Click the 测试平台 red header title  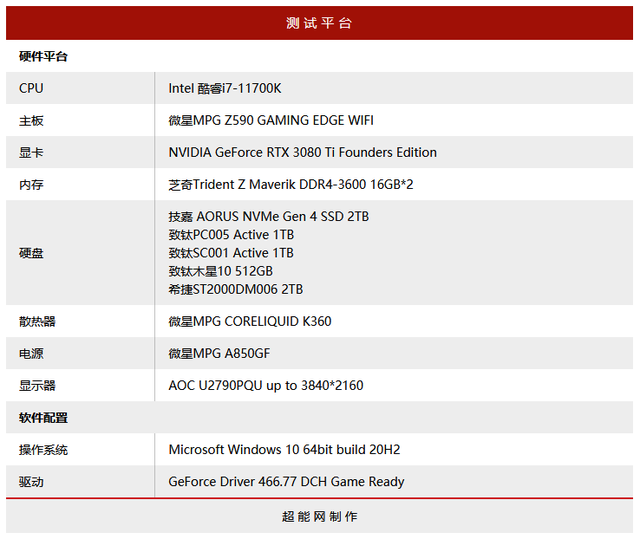click(x=319, y=23)
